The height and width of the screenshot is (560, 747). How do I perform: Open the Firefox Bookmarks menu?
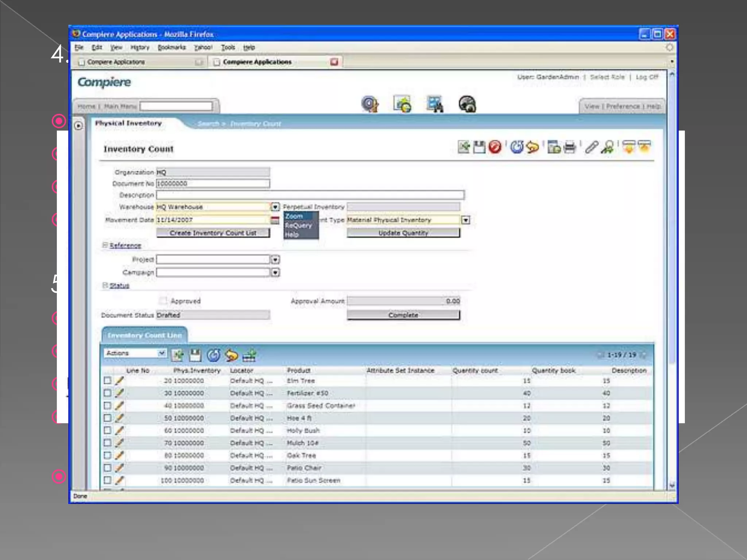(171, 47)
